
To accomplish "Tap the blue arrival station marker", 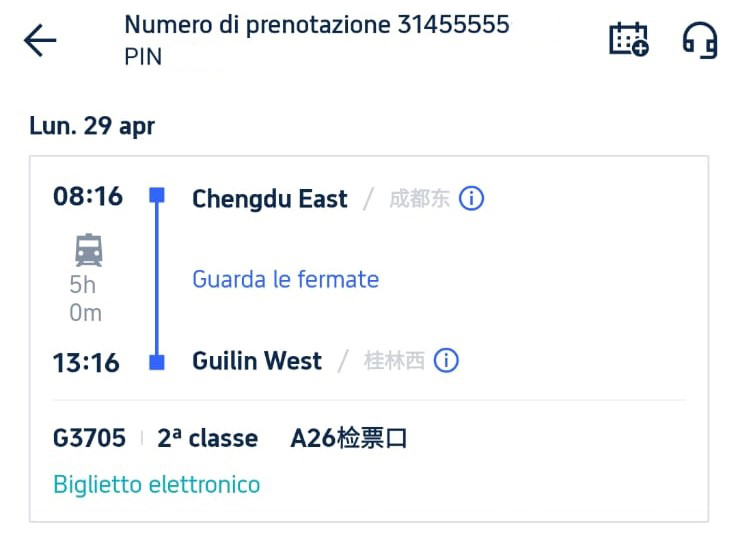I will 157,362.
